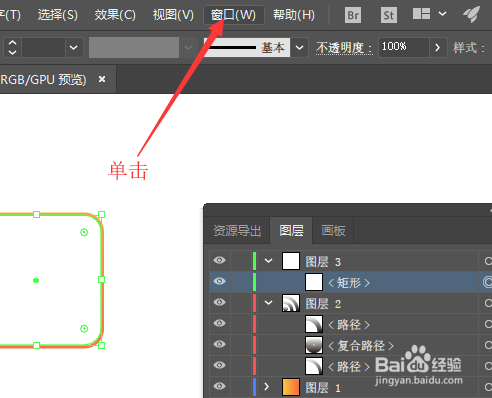Screen dimensions: 492x398
Task: Open the 窗口(W) menu
Action: (x=233, y=15)
